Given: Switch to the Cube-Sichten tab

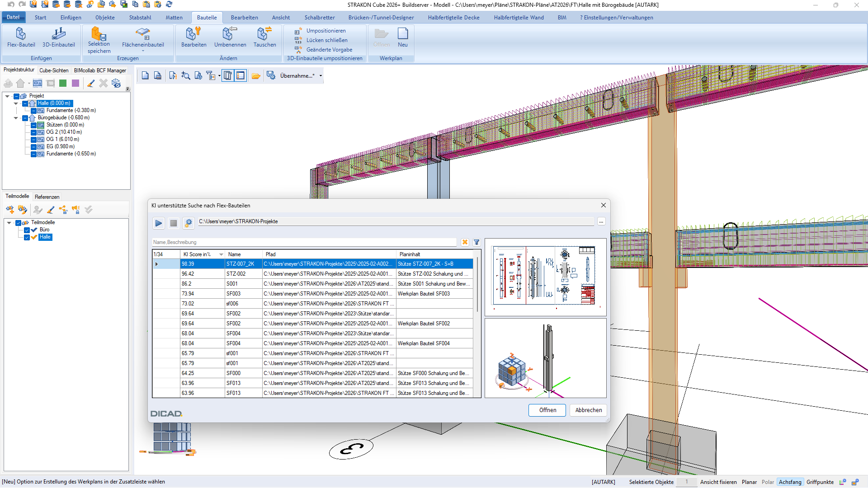Looking at the screenshot, I should click(x=54, y=70).
